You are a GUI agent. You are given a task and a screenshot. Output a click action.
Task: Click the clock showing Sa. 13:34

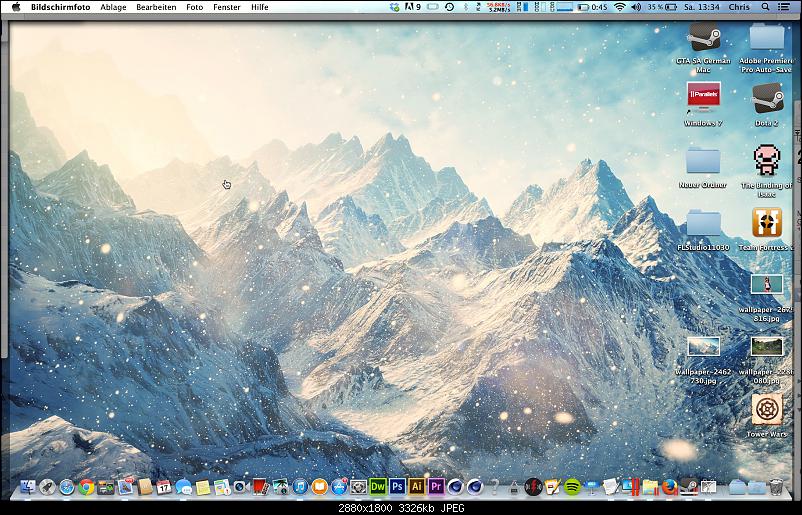tap(701, 7)
